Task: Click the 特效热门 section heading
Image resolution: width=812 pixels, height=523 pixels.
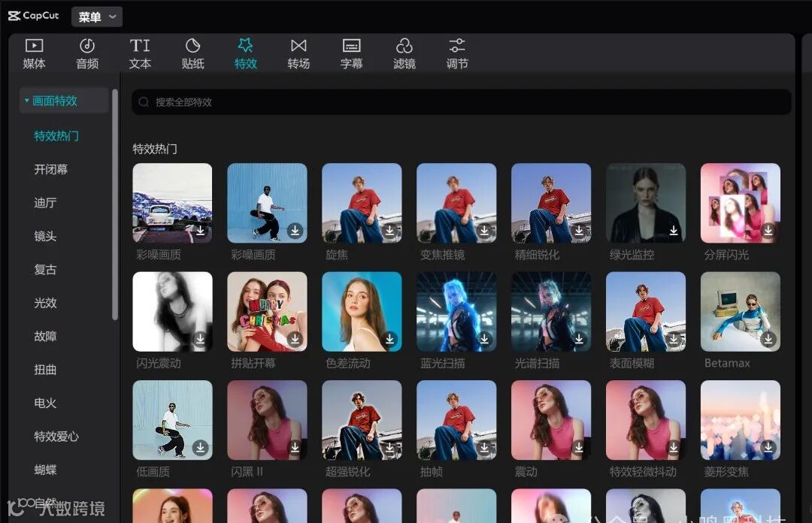Action: click(155, 149)
